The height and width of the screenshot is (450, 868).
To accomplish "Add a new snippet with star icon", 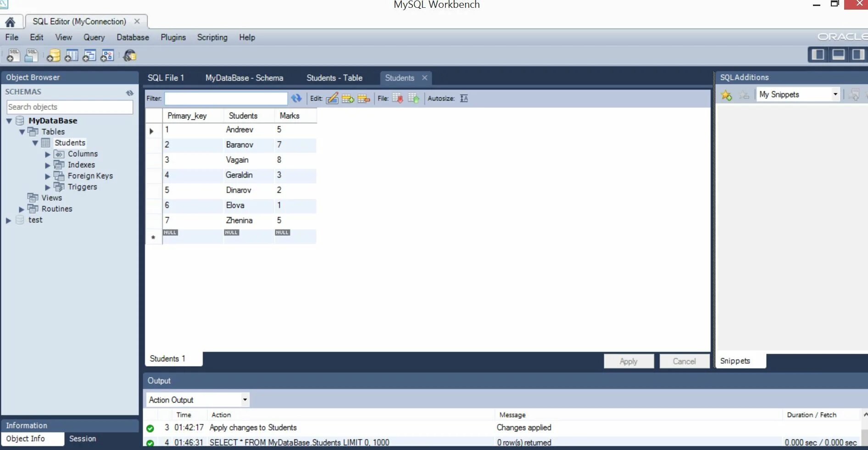I will coord(726,95).
